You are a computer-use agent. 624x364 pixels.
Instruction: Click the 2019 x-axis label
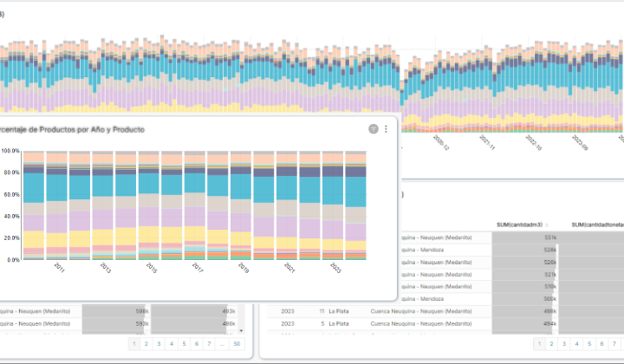tap(244, 267)
